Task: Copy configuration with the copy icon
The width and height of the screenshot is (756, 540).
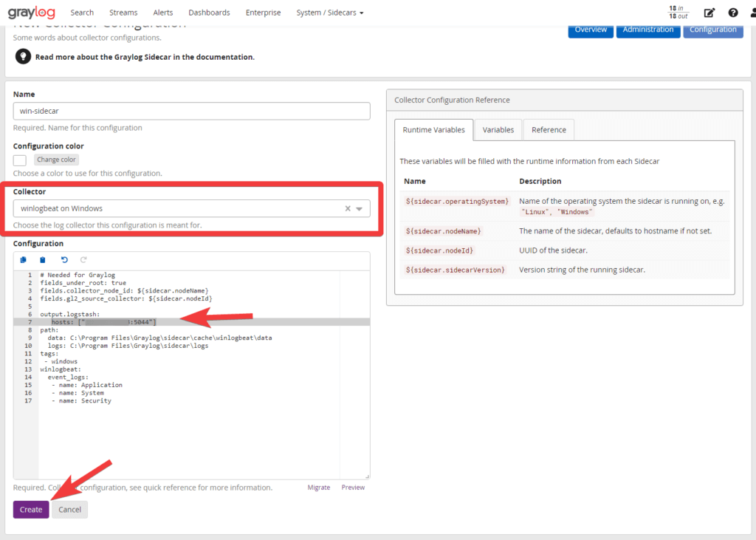Action: point(23,259)
